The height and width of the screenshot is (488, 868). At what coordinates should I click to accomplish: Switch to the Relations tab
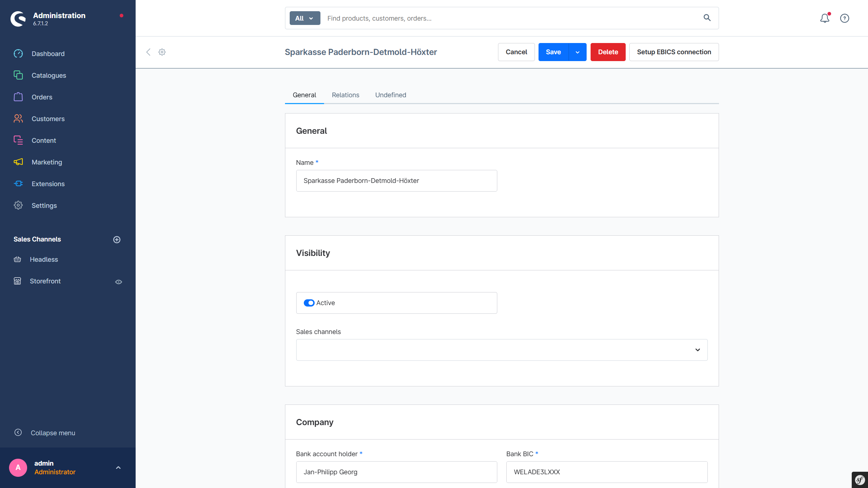[x=345, y=95]
